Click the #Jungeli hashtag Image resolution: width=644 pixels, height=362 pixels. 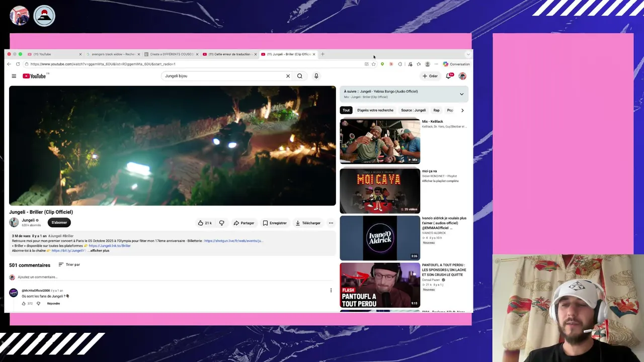point(55,236)
